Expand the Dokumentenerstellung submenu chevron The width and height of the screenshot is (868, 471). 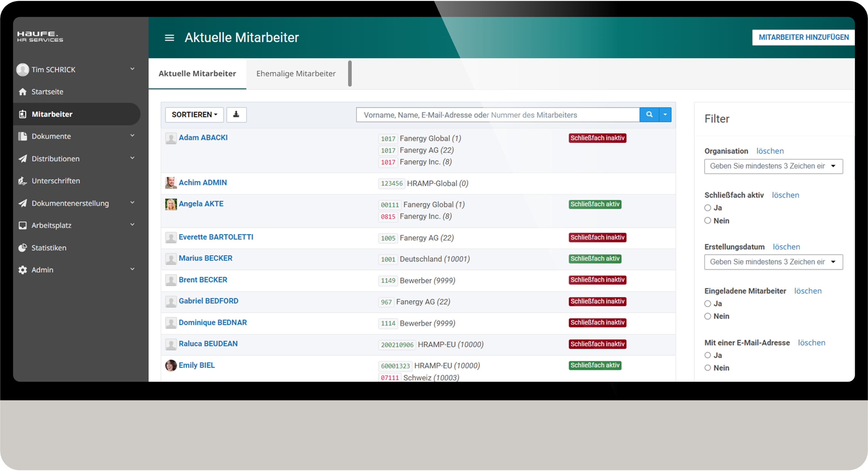(x=132, y=202)
